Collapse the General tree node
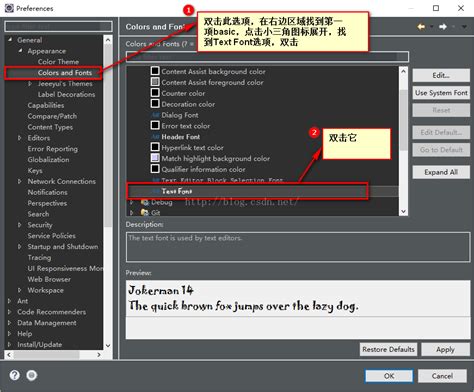 pyautogui.click(x=10, y=40)
